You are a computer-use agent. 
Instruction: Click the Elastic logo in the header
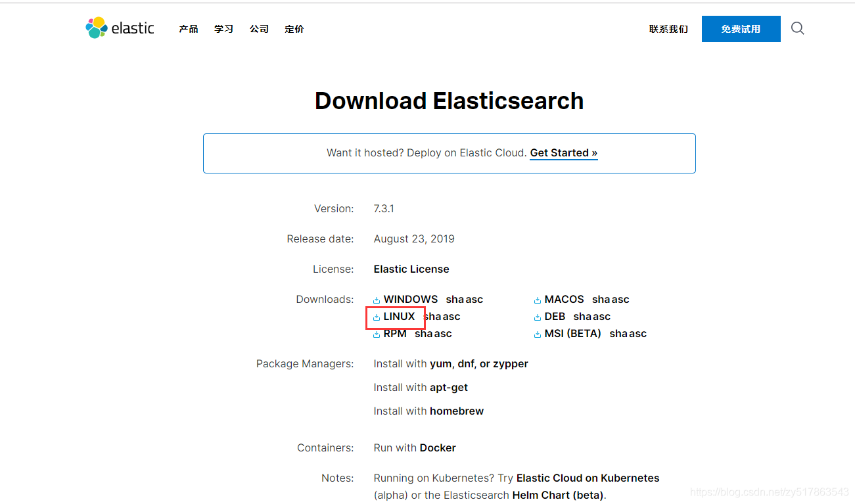(120, 28)
